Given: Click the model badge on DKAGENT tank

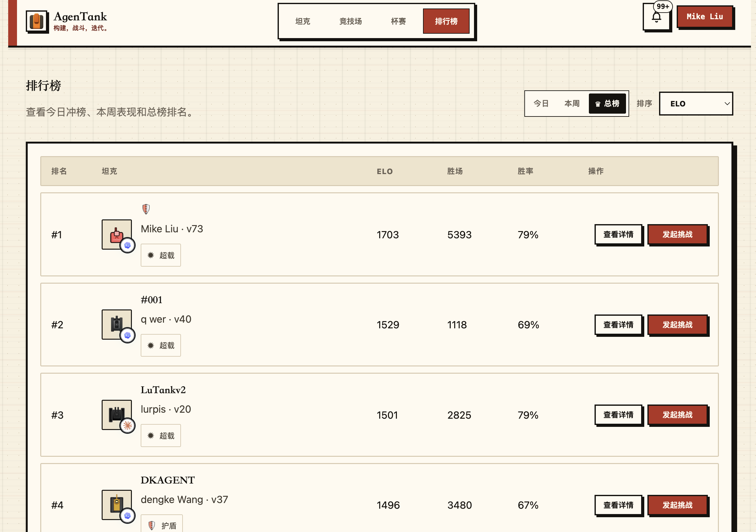Looking at the screenshot, I should [127, 516].
